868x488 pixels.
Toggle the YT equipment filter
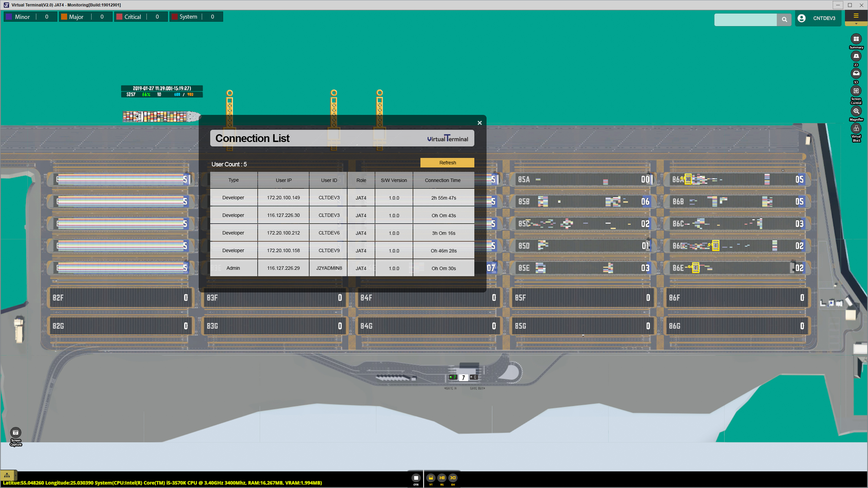click(431, 478)
